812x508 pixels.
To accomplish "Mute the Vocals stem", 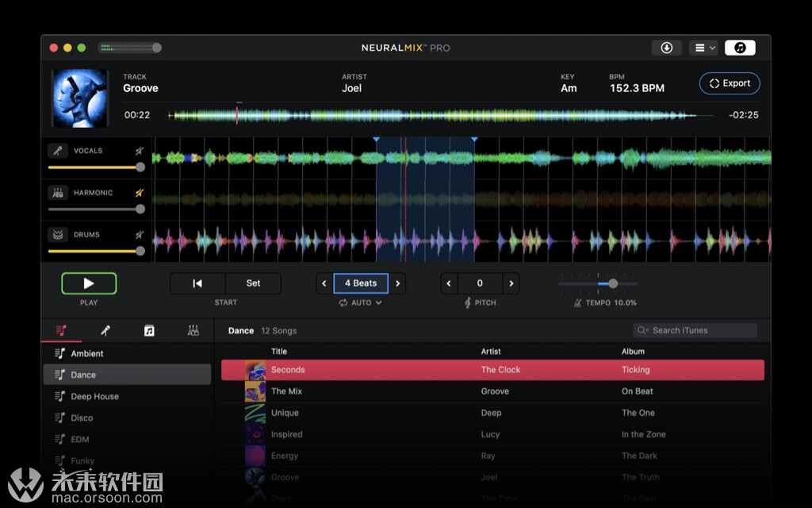I will (140, 151).
